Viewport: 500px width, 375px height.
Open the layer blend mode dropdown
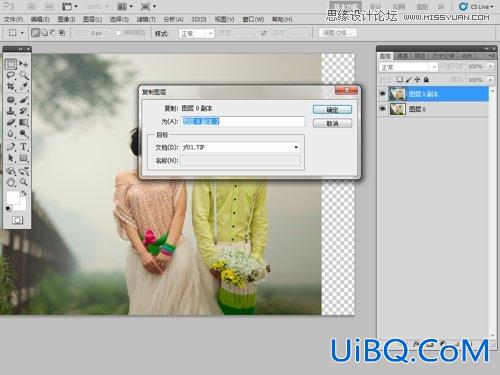pos(408,67)
